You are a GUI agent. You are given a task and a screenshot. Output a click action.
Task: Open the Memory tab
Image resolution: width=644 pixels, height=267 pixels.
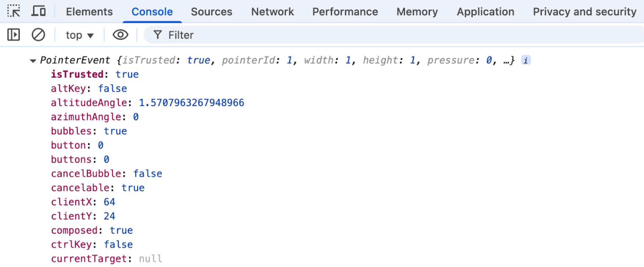(x=417, y=12)
